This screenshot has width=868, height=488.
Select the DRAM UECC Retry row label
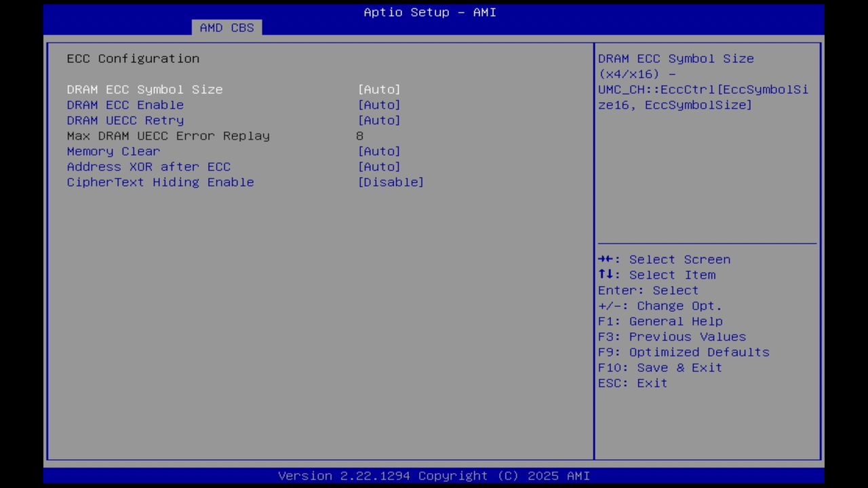pos(125,120)
